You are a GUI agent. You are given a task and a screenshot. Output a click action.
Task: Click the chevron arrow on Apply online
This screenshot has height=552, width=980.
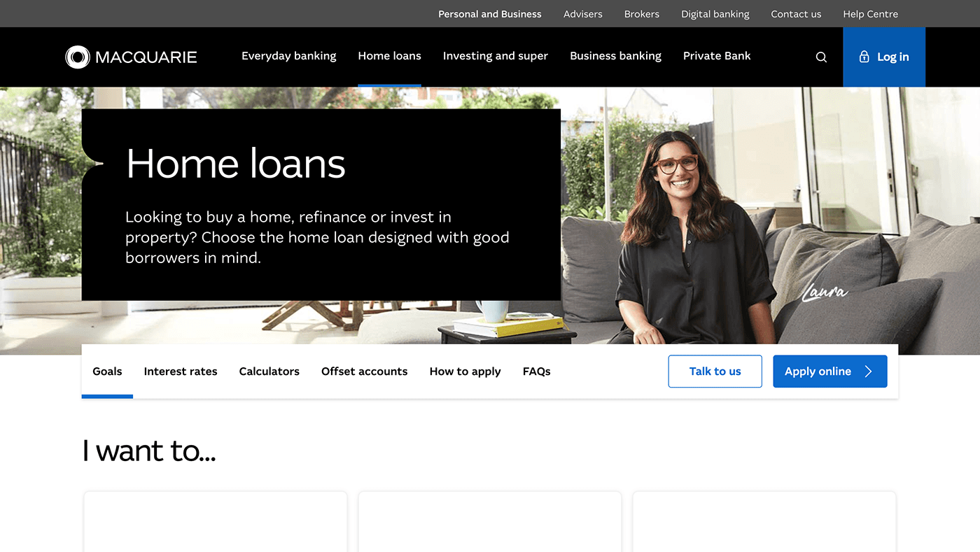tap(868, 371)
